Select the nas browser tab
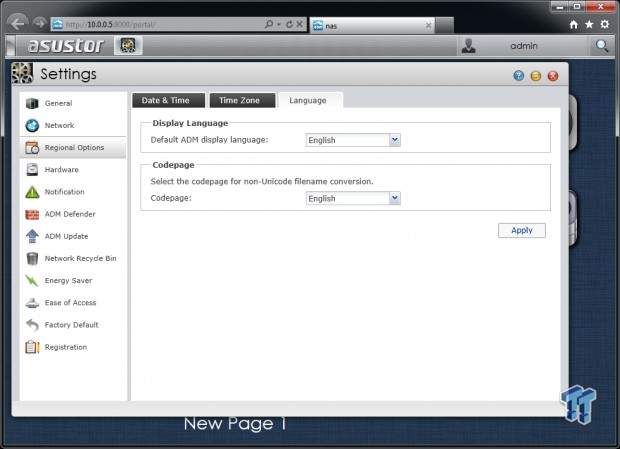 click(x=372, y=25)
